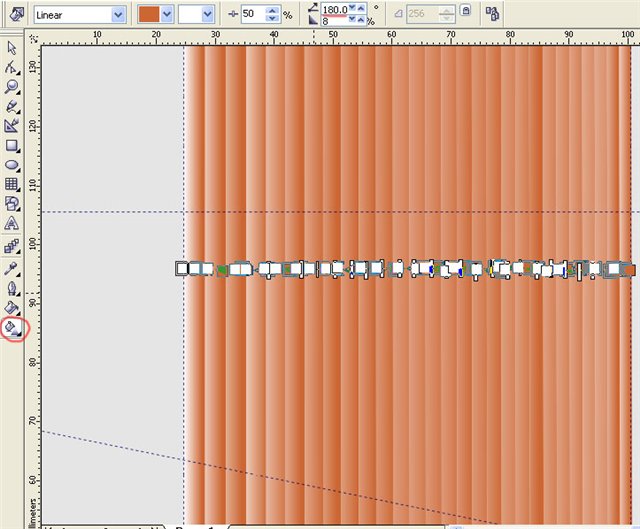
Task: Click the edge pad field showing 8
Action: point(334,20)
